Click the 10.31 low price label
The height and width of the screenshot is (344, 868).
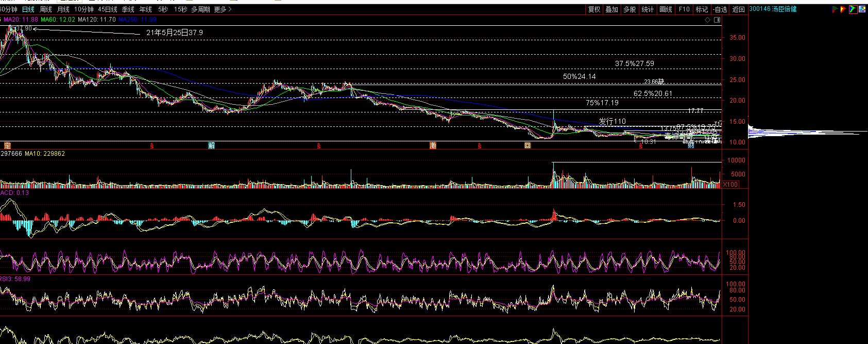pyautogui.click(x=649, y=142)
